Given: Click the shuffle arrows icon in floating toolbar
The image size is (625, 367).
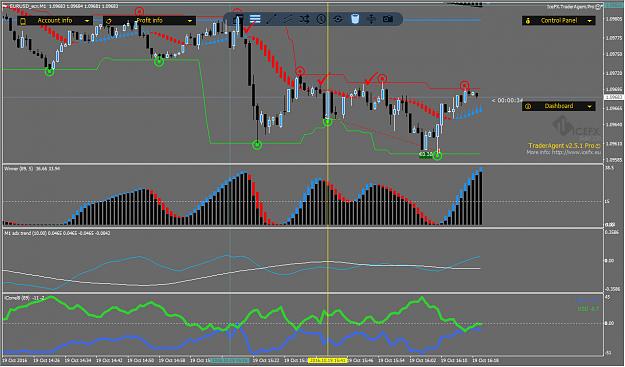Looking at the screenshot, I should coord(305,19).
